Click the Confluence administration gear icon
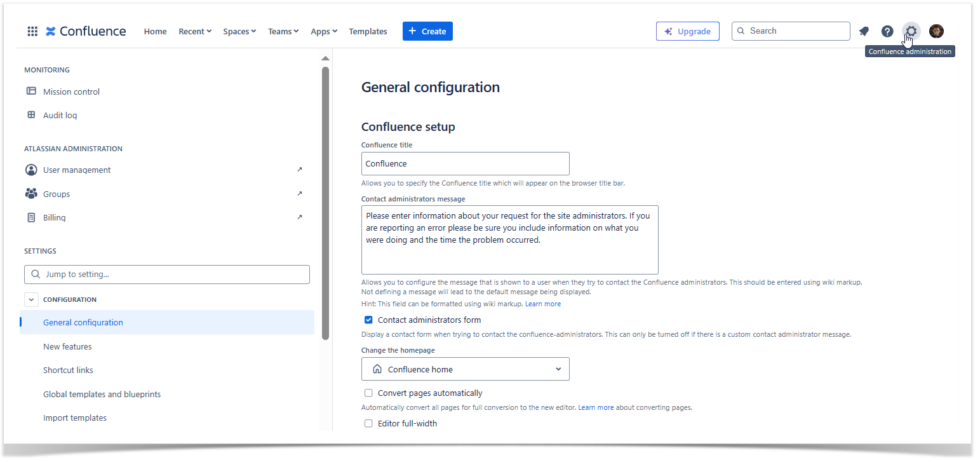The width and height of the screenshot is (980, 462). pos(911,31)
